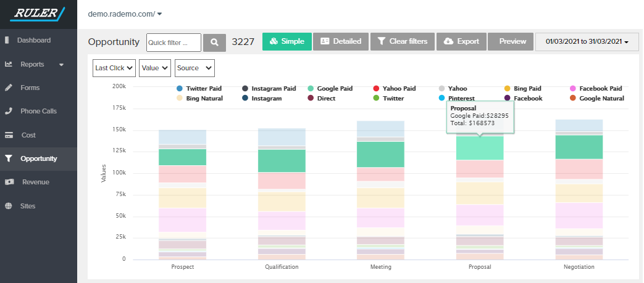Open Phone Calls from the sidebar
Image resolution: width=644 pixels, height=283 pixels.
38,111
